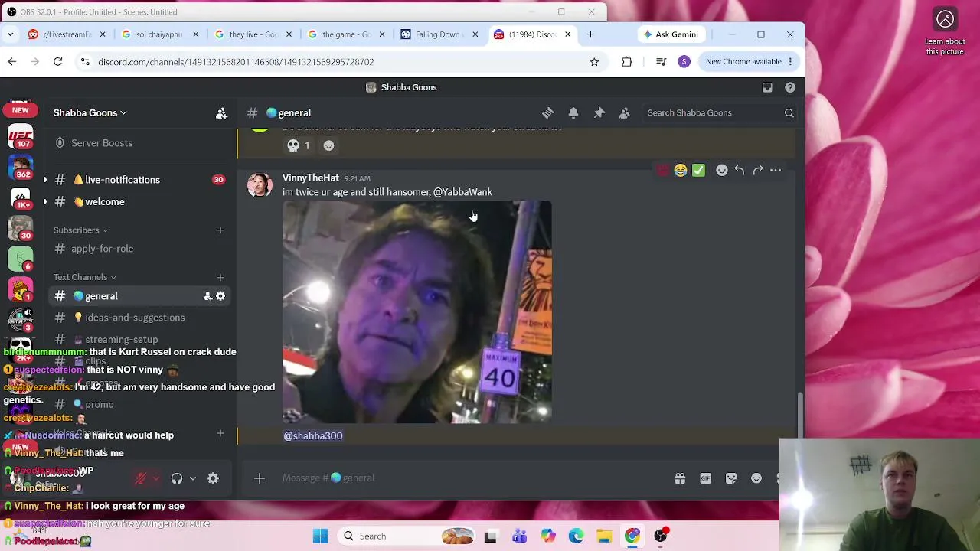
Task: Click the skull reaction with count 1
Action: [299, 145]
